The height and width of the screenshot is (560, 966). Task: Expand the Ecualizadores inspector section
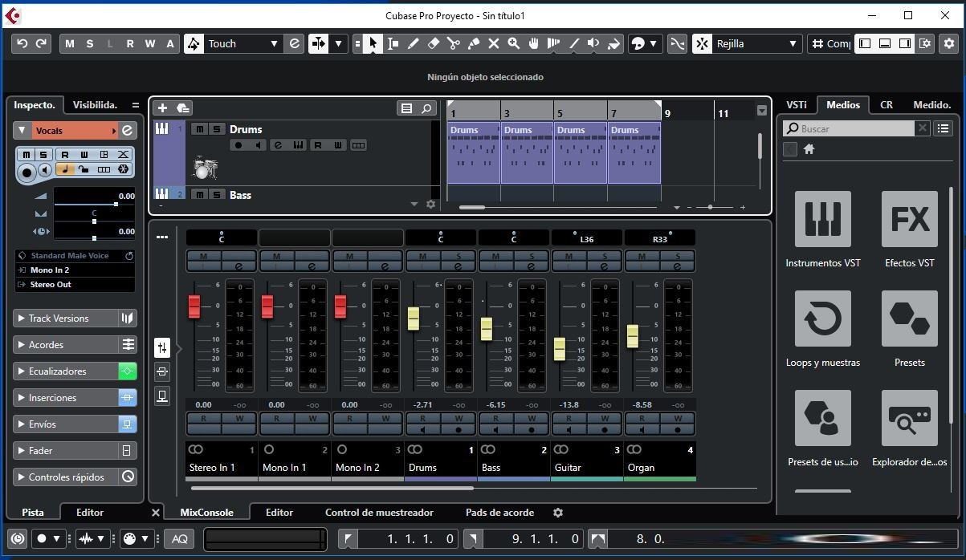point(66,371)
